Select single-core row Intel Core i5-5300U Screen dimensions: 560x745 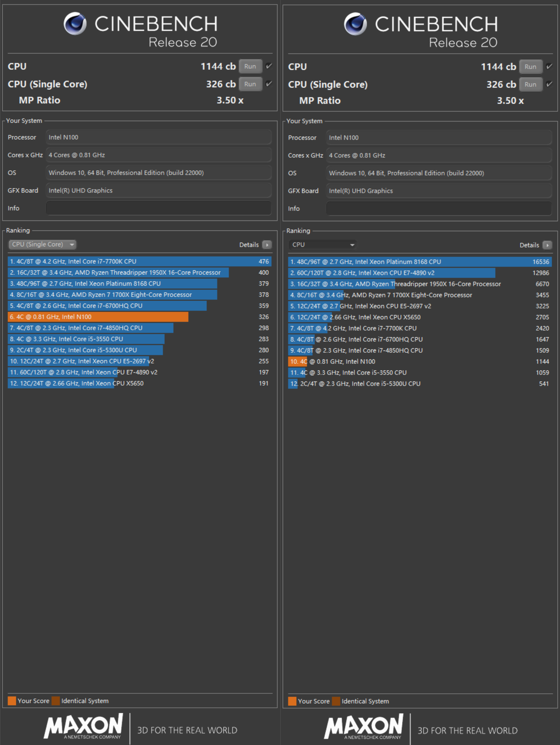[140, 350]
